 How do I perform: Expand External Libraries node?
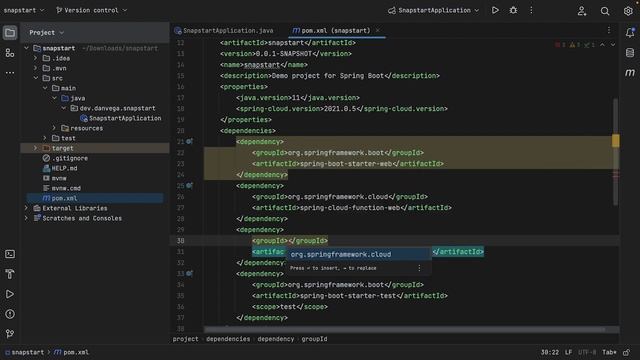click(27, 208)
